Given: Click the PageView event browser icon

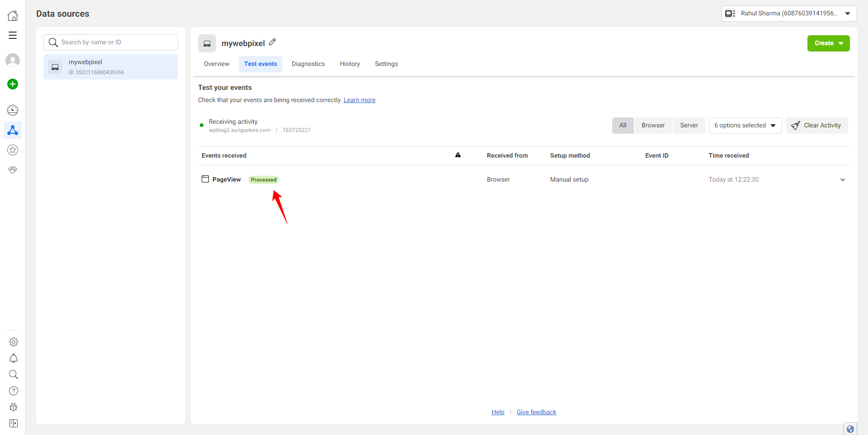Looking at the screenshot, I should 205,179.
